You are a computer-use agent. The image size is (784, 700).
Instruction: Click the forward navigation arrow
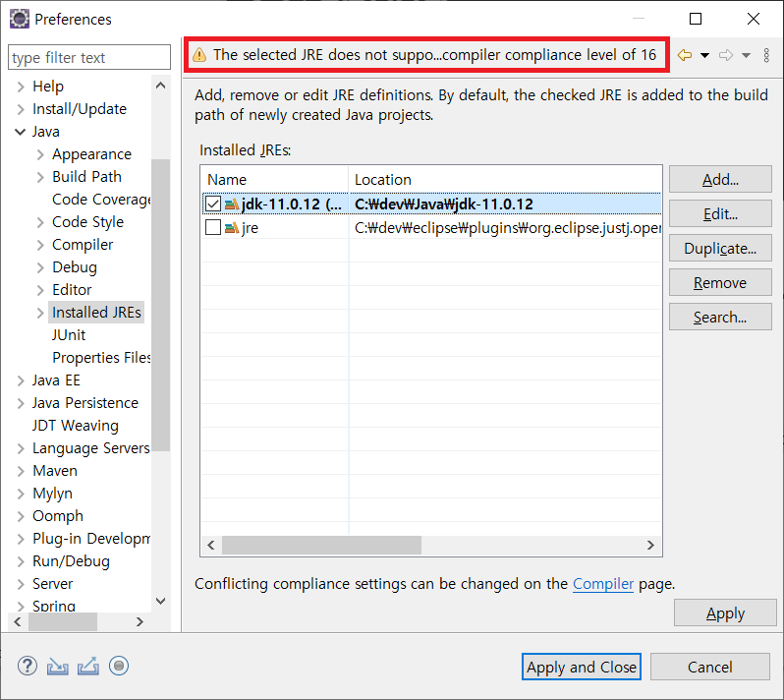[726, 55]
